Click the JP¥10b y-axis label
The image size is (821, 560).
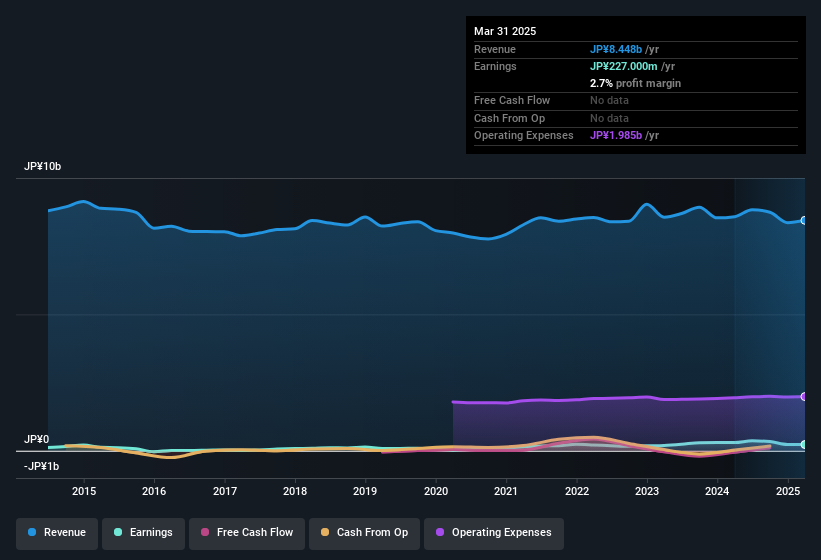tap(42, 166)
